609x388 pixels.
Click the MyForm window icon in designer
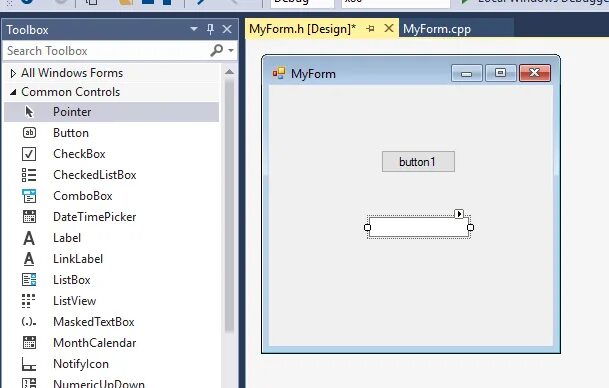click(x=278, y=73)
